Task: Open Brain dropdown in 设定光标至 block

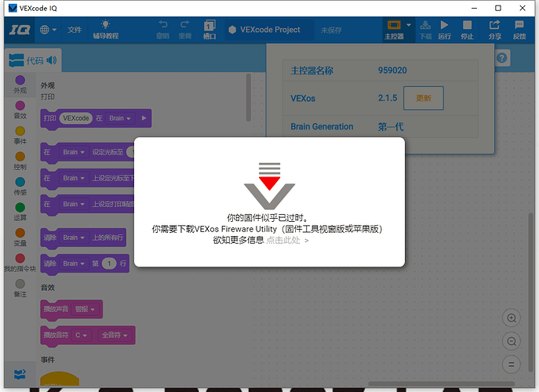Action: click(73, 152)
